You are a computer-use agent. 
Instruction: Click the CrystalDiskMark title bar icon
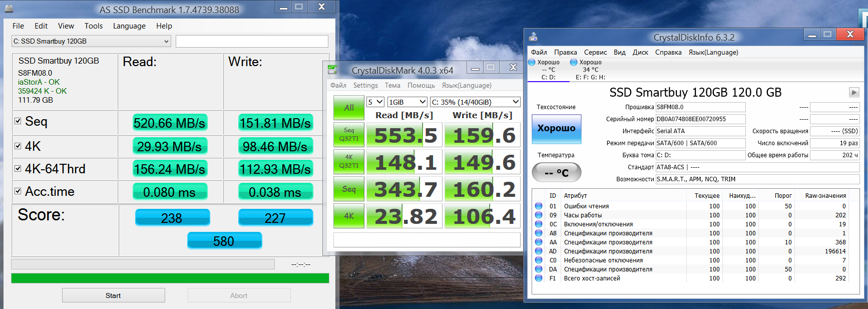(332, 69)
